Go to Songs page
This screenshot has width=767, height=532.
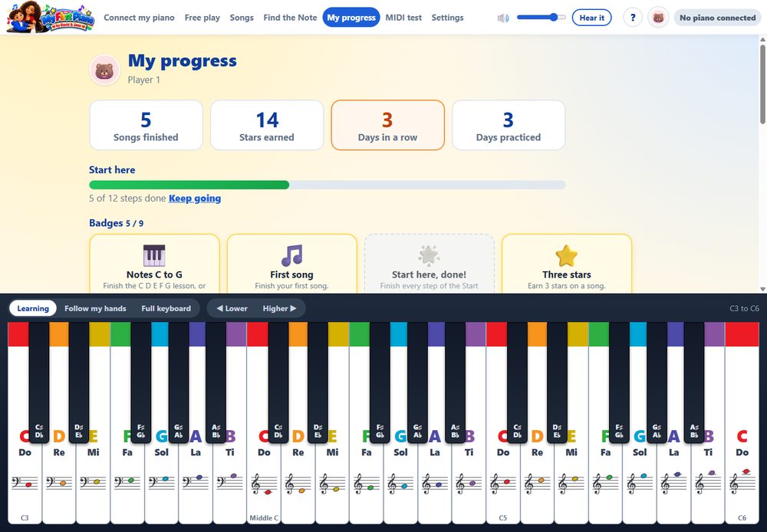pos(242,18)
